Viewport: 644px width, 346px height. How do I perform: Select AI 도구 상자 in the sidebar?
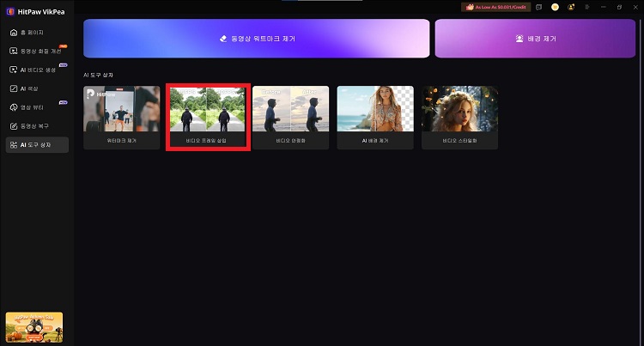pyautogui.click(x=37, y=145)
